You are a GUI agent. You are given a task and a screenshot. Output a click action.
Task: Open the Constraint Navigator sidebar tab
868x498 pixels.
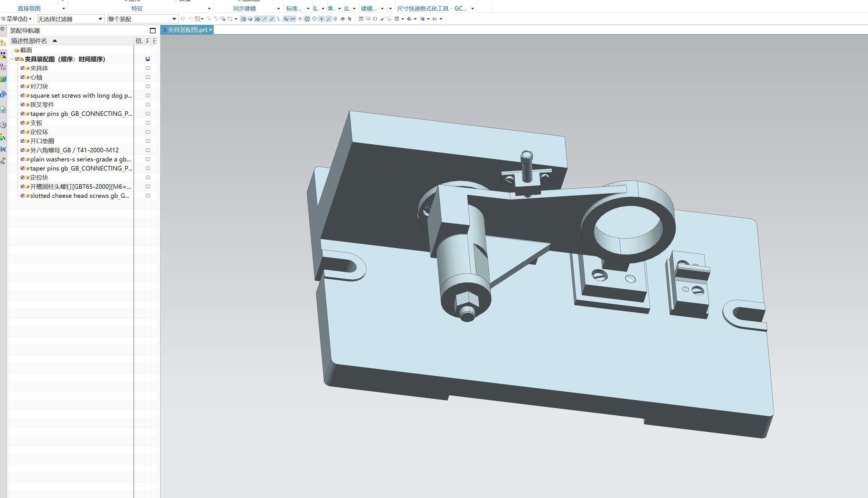pyautogui.click(x=3, y=55)
